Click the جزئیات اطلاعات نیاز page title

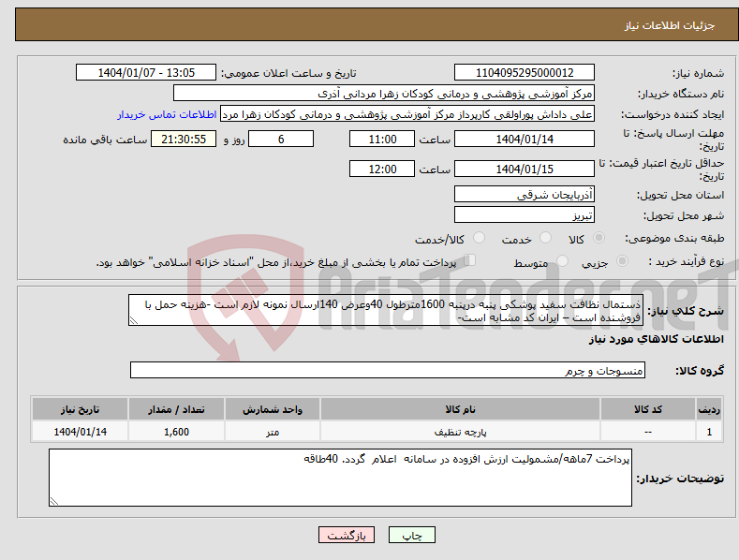coord(670,25)
